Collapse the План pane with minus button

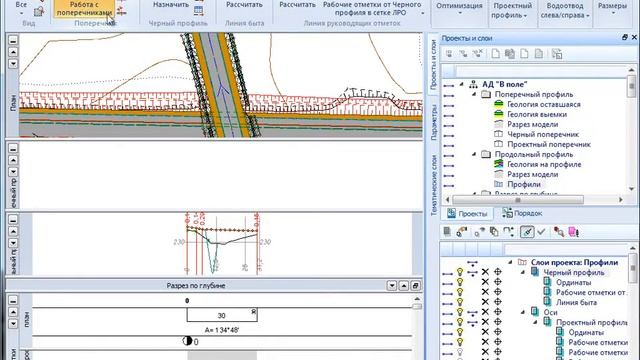point(13,40)
